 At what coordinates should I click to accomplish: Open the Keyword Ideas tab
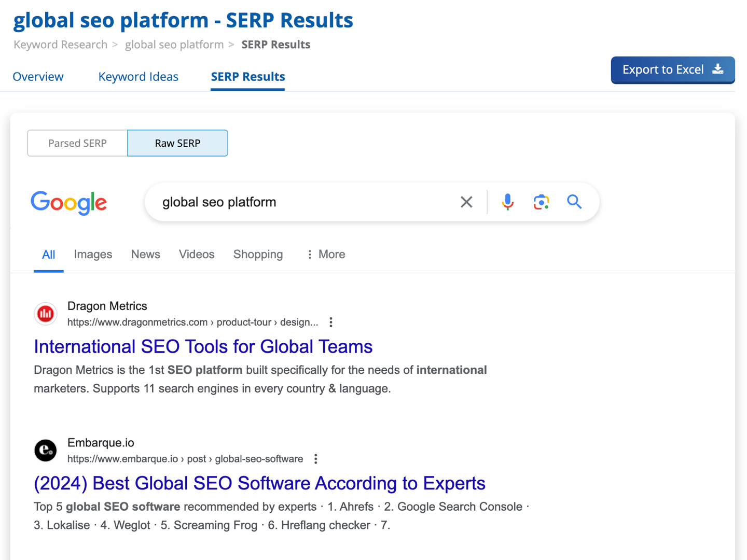139,77
